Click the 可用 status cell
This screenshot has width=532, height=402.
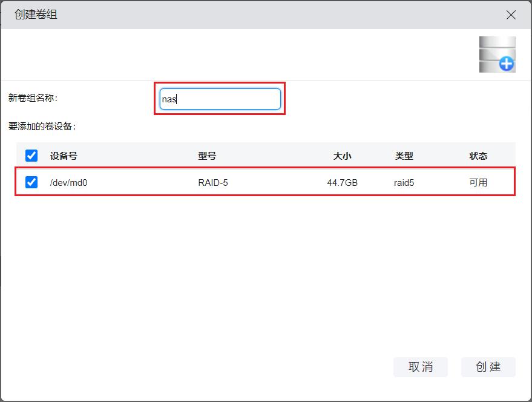pyautogui.click(x=478, y=182)
